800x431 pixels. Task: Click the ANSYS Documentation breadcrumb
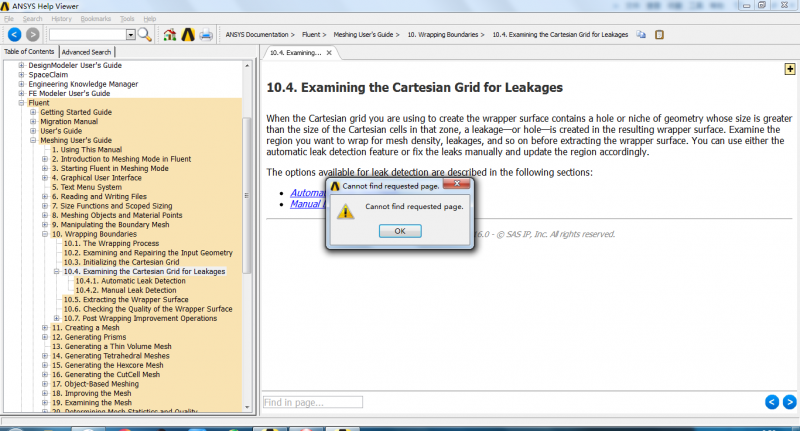click(257, 35)
